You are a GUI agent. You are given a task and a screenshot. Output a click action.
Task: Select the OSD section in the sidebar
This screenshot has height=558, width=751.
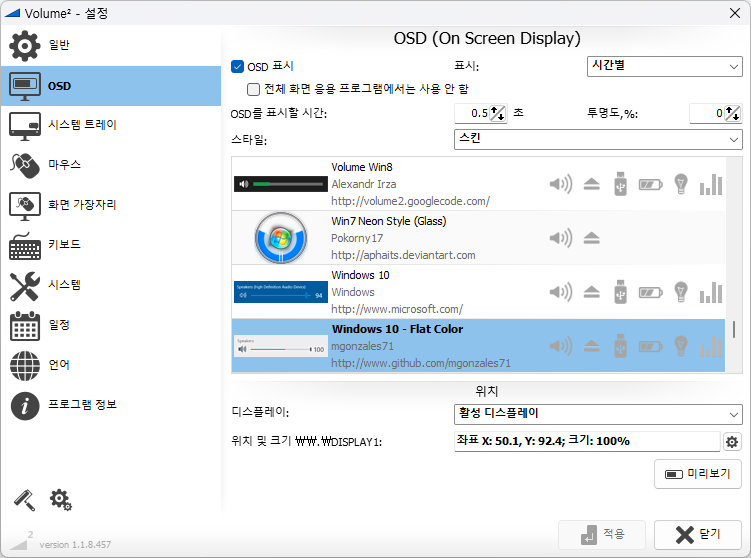111,86
